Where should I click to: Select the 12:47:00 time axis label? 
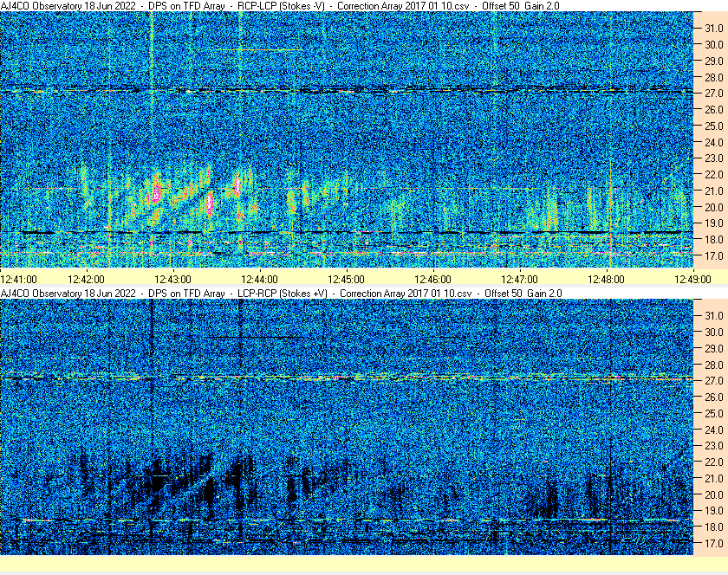(519, 280)
